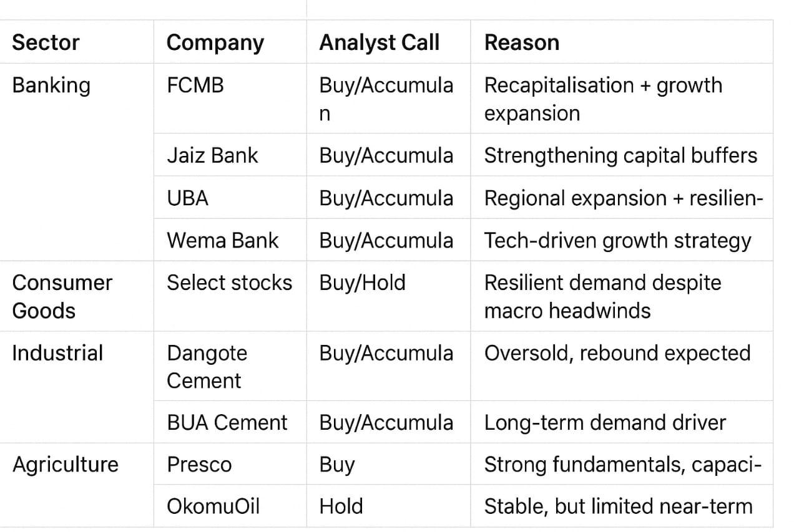Click the Industrial sector cell
Screen dimensions: 799x532
tap(57, 353)
